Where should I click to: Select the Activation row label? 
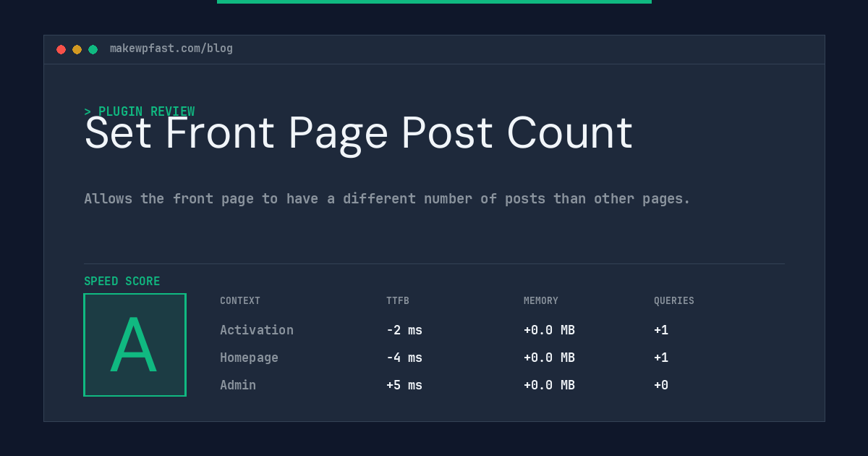coord(257,330)
